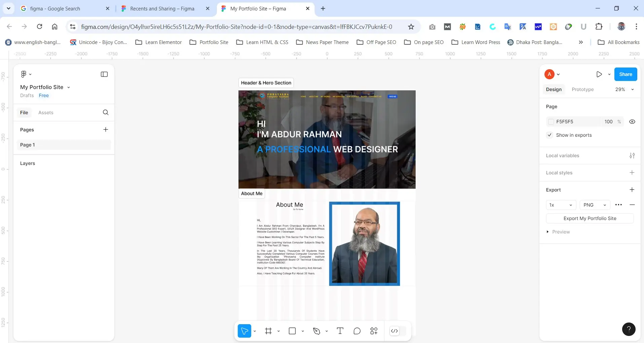Uncheck Show in exports
This screenshot has width=644, height=343.
550,135
